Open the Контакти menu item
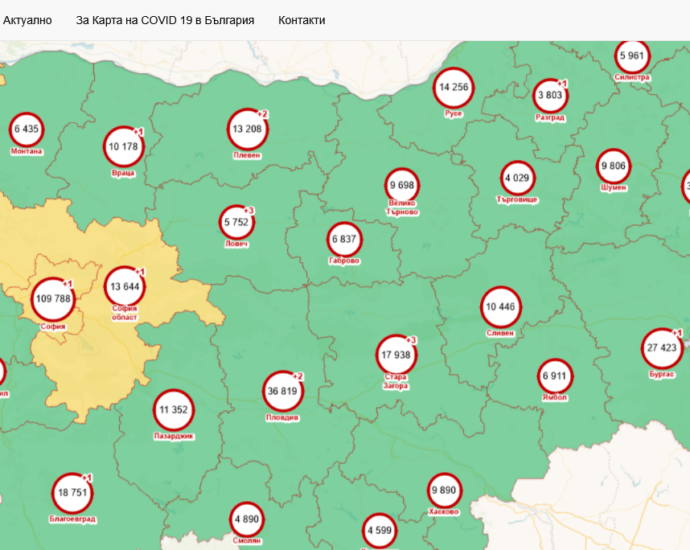Image resolution: width=690 pixels, height=550 pixels. pyautogui.click(x=301, y=20)
